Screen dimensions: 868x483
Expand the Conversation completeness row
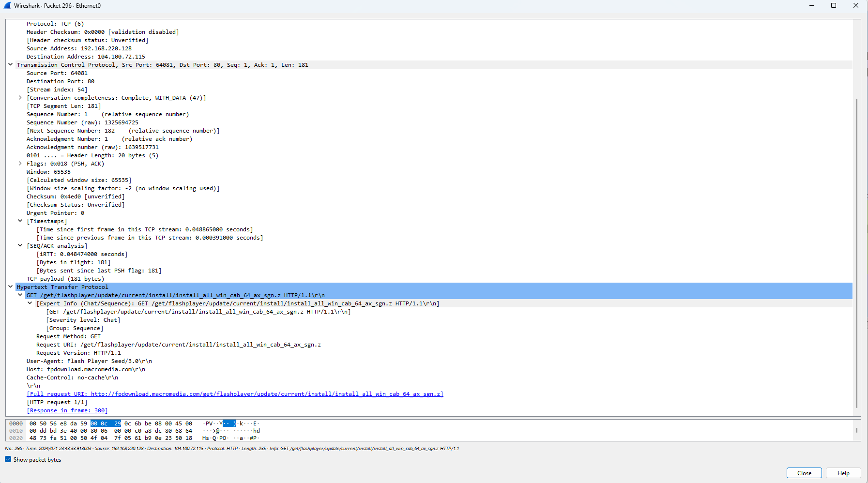coord(20,97)
